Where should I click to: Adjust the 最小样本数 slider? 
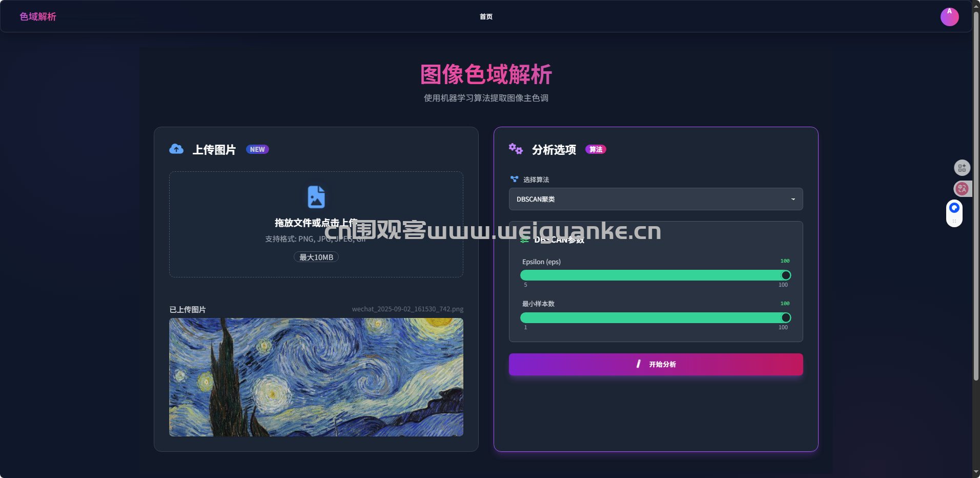tap(656, 318)
